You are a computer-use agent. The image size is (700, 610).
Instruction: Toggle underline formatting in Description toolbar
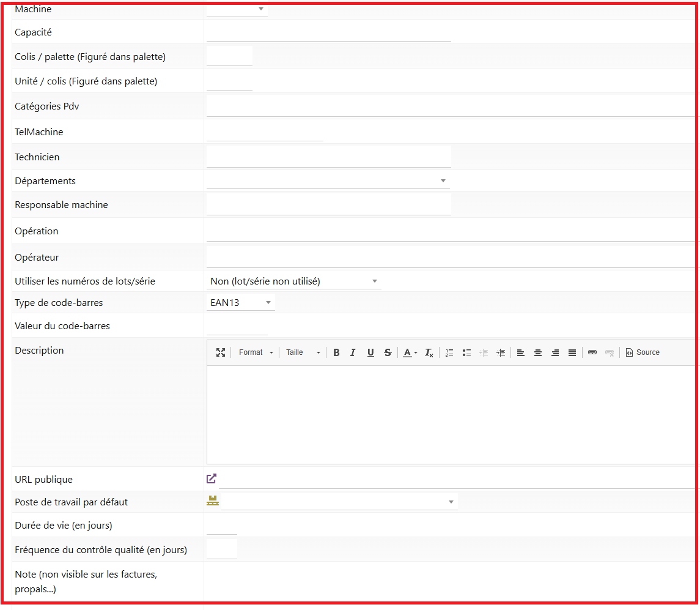(x=370, y=352)
